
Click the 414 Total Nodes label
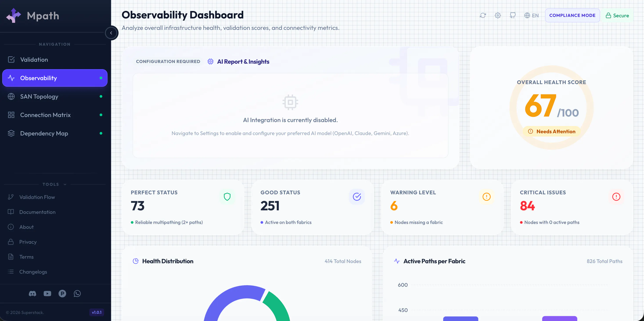(343, 261)
